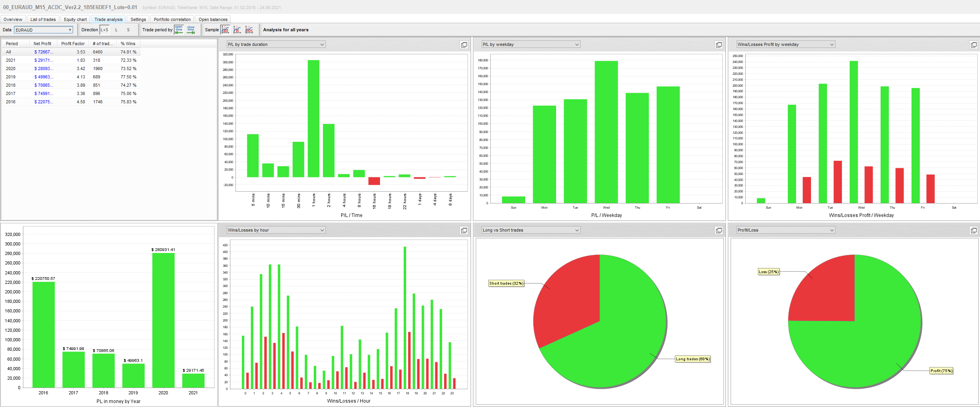The height and width of the screenshot is (407, 980).
Task: Toggle direction to L+S
Action: click(104, 30)
